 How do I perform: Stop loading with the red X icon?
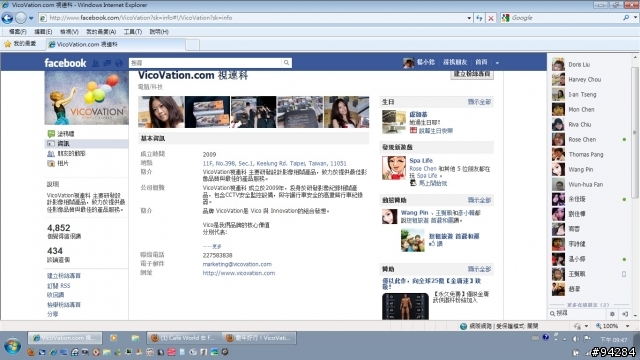pos(491,18)
